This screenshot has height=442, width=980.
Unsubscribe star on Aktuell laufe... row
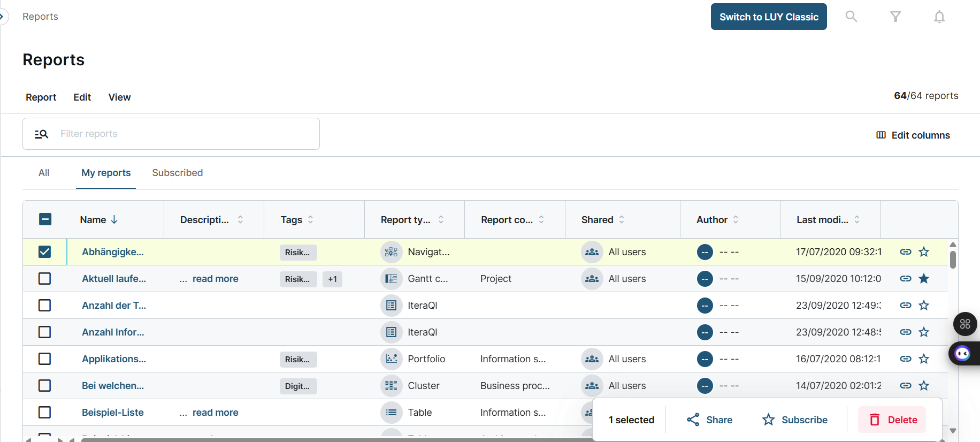coord(923,279)
